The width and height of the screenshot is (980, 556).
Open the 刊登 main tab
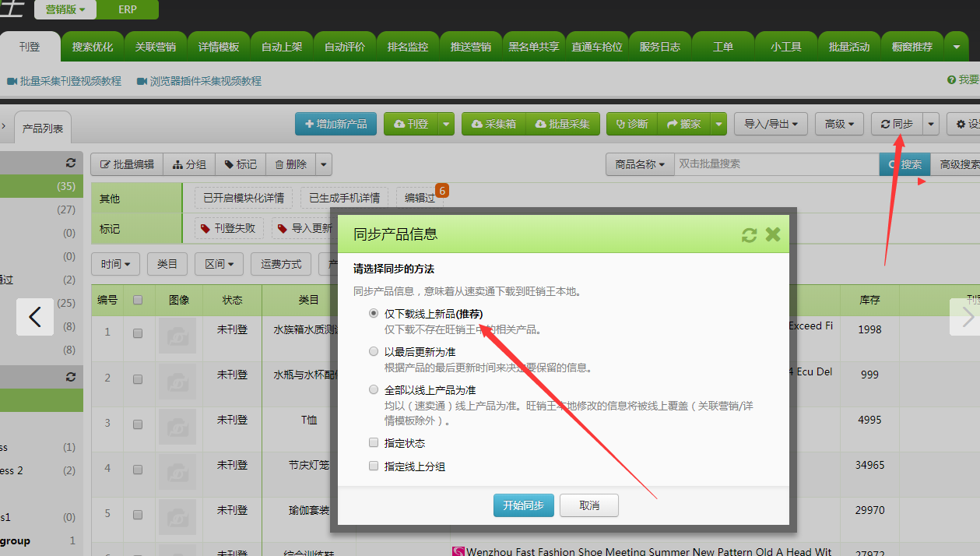[30, 47]
